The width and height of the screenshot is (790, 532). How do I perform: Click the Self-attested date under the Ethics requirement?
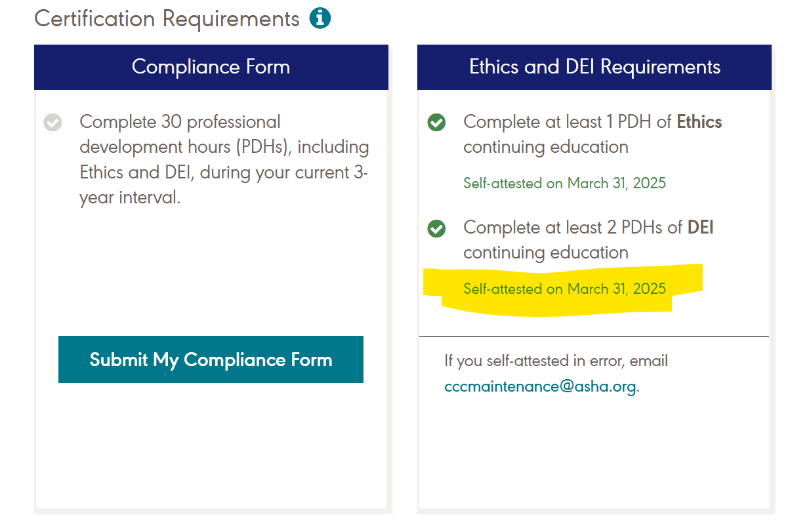564,183
